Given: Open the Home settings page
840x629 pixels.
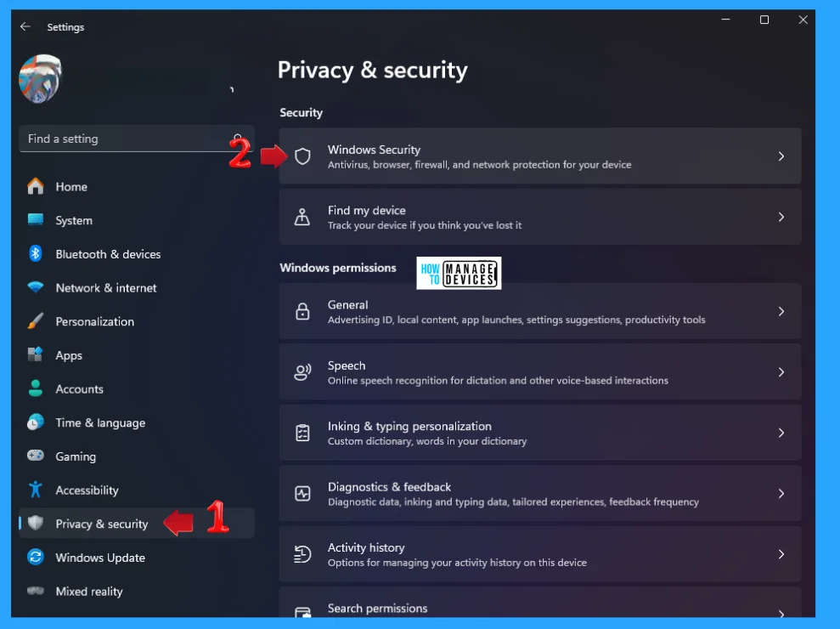Looking at the screenshot, I should click(x=71, y=187).
